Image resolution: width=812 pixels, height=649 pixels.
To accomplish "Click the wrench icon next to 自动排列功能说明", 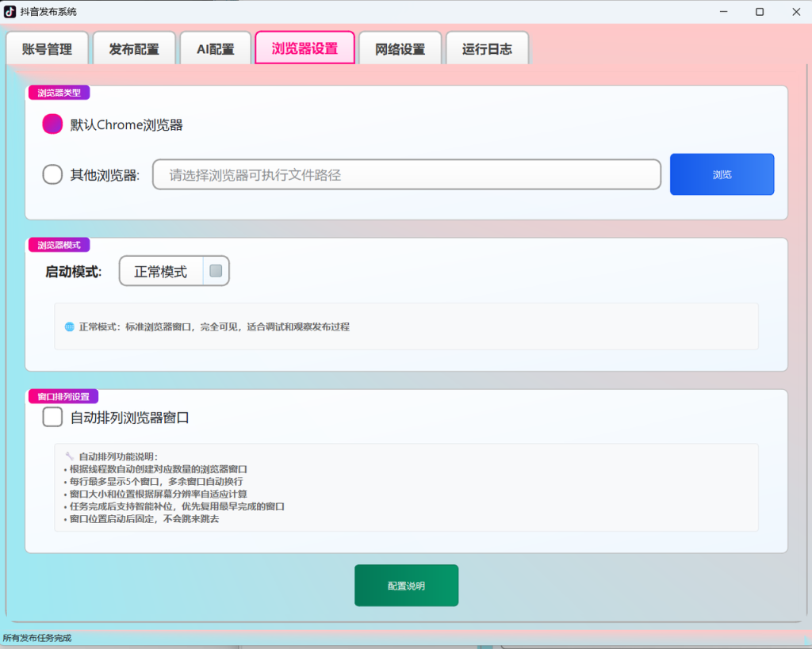I will [70, 456].
